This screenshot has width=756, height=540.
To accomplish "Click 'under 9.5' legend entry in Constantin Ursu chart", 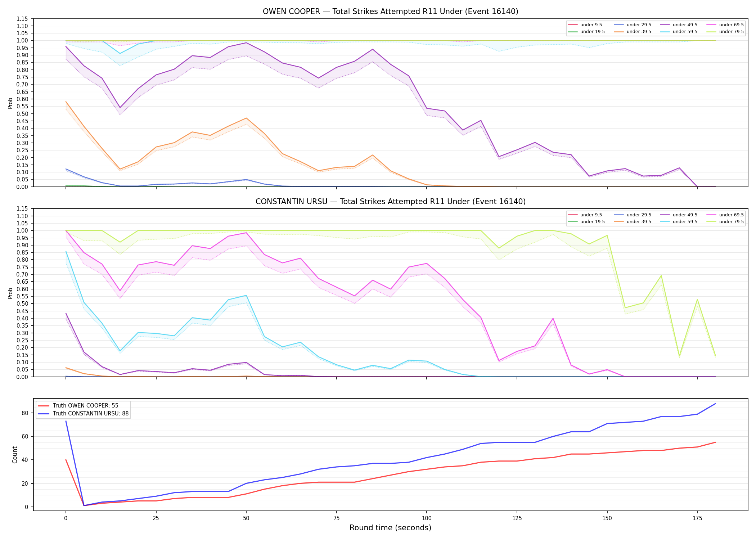I will [585, 215].
